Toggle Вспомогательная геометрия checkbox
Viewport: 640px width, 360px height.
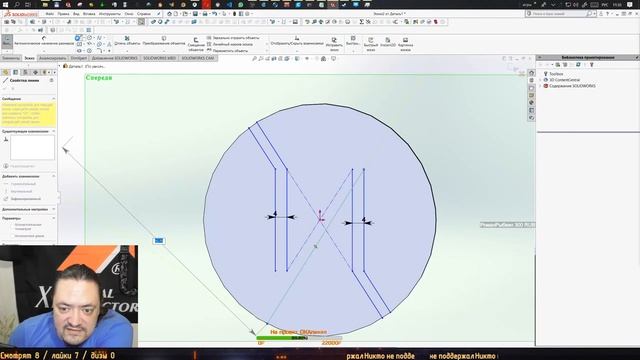[x=12, y=225]
